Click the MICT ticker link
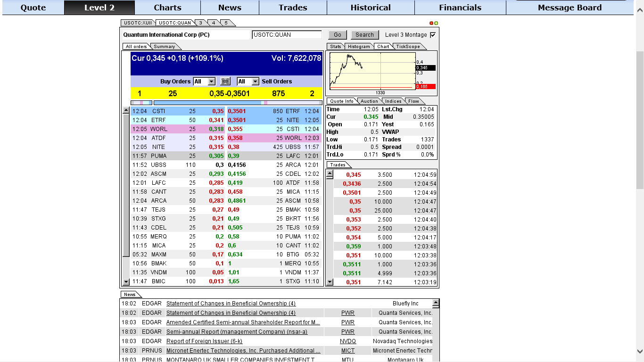 tap(348, 351)
